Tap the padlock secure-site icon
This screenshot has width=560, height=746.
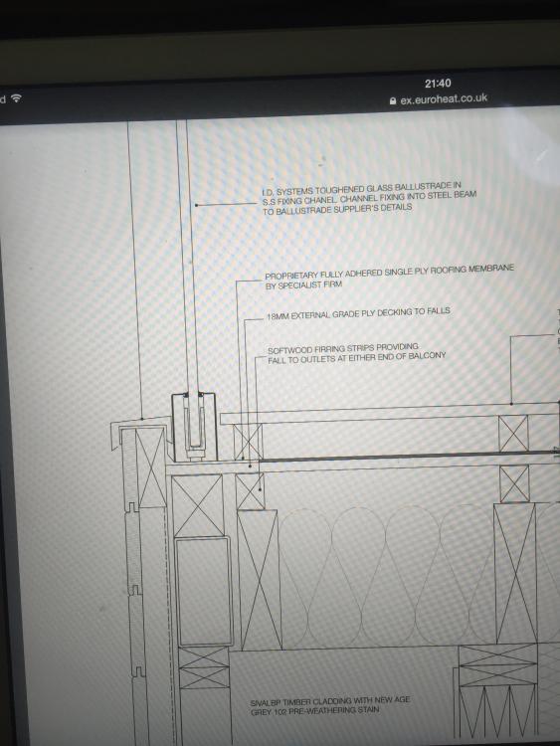[x=393, y=100]
